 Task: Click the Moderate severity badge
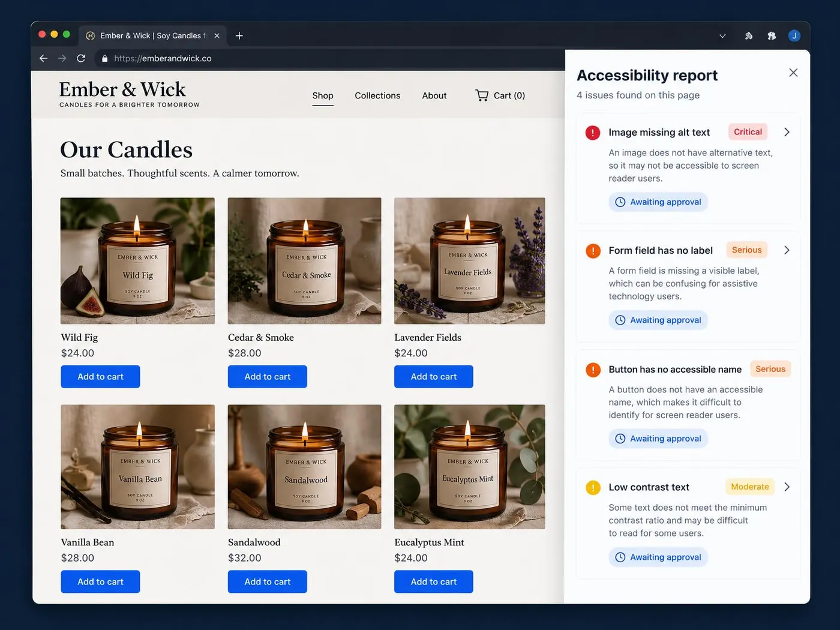tap(750, 487)
